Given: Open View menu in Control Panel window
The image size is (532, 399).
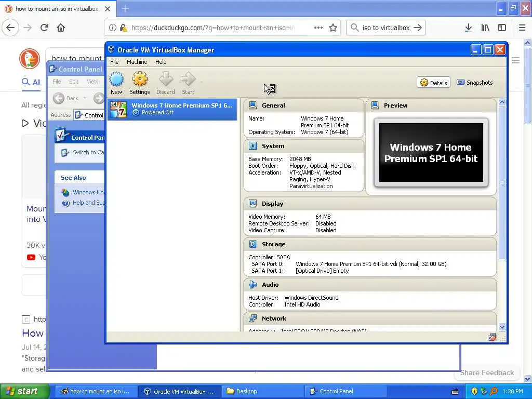Looking at the screenshot, I should pos(92,82).
